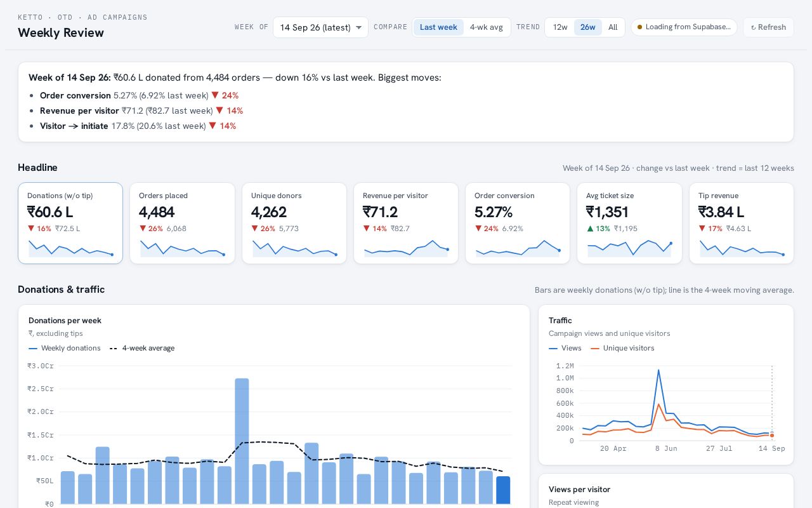Click the red down arrow beside 24% in summary
The width and height of the screenshot is (812, 508).
coord(215,95)
